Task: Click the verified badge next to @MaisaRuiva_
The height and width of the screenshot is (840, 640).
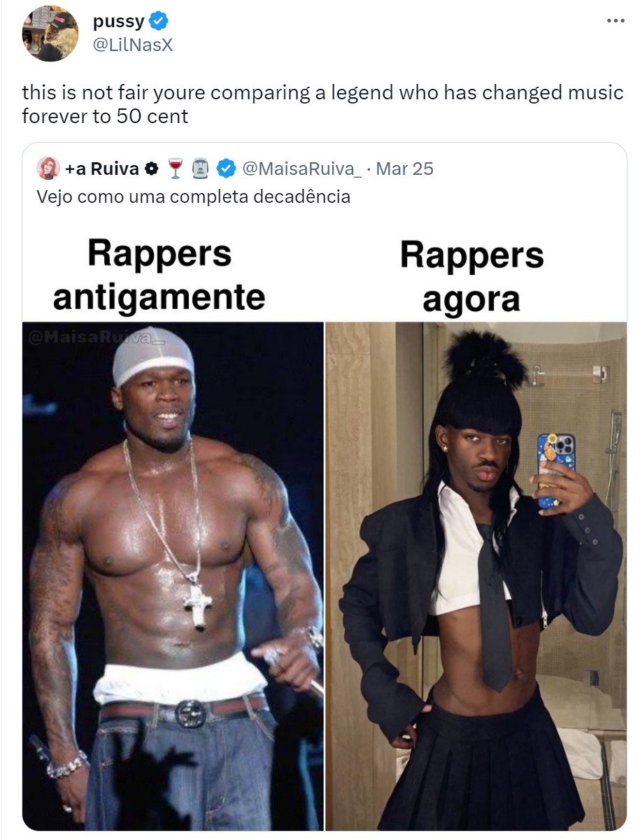Action: tap(225, 169)
